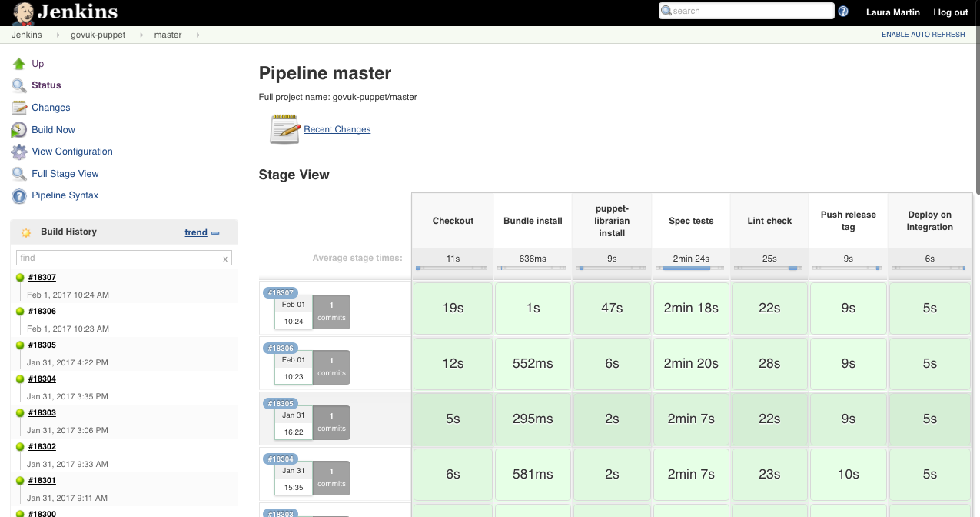
Task: Collapse trend with the minus icon
Action: tap(215, 233)
